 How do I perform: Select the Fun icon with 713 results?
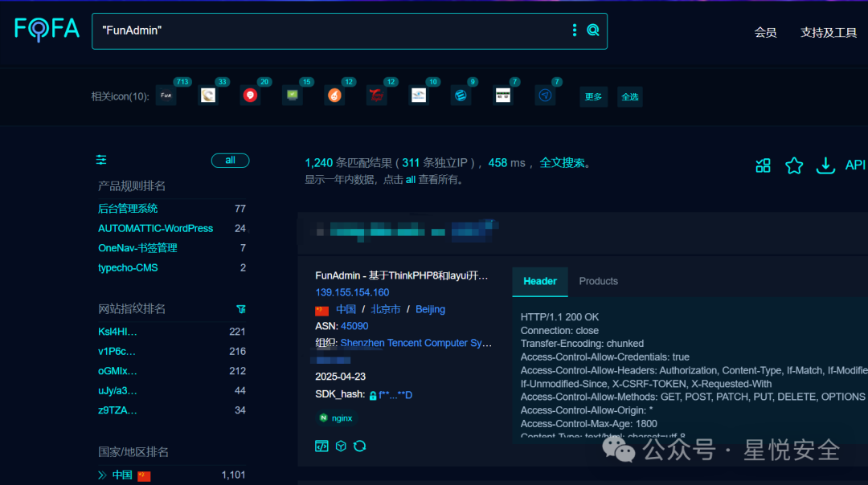point(166,96)
